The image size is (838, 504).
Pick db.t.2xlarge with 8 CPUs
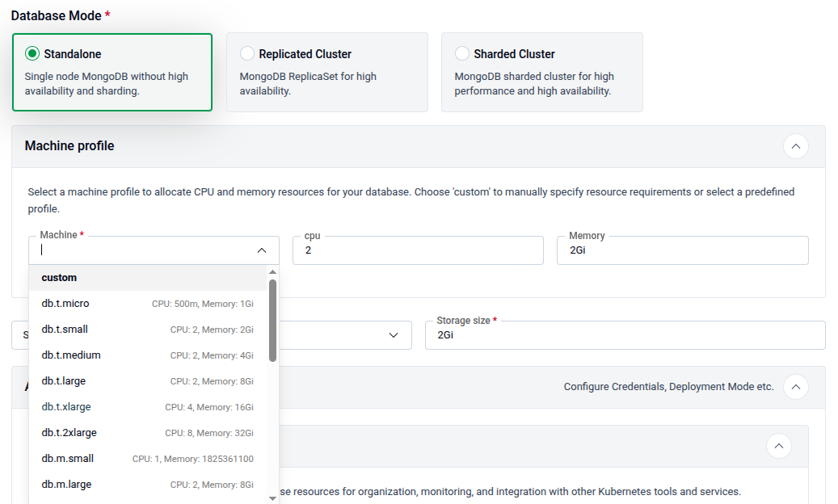click(x=71, y=432)
